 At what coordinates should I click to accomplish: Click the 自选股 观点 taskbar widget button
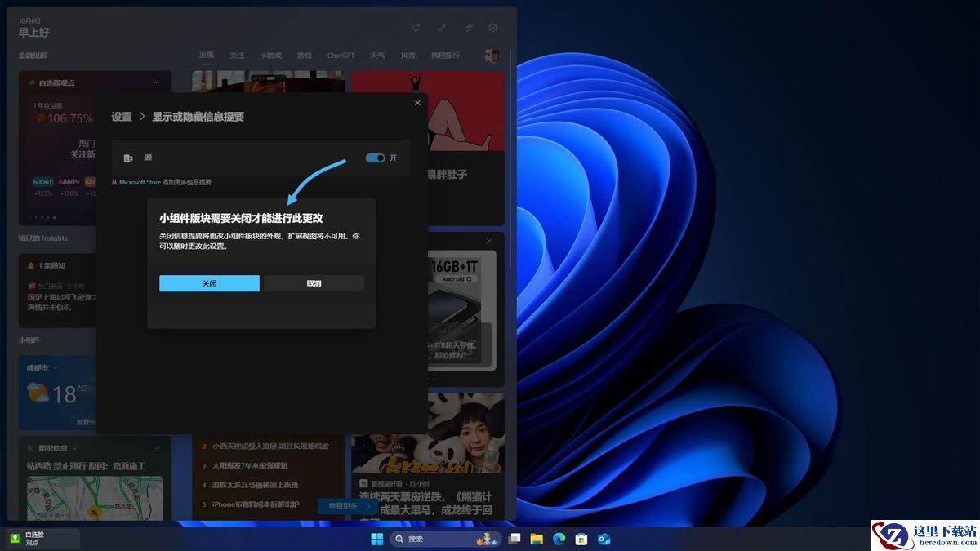click(42, 538)
